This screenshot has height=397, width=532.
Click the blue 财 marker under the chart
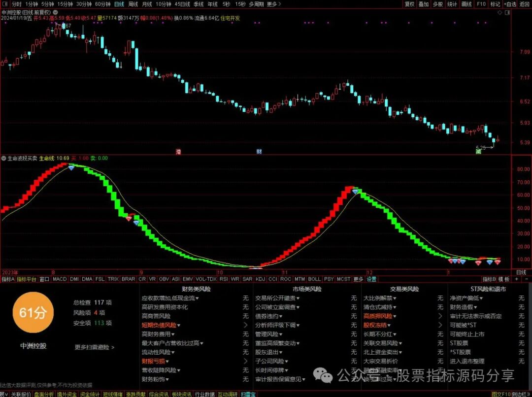coord(259,151)
